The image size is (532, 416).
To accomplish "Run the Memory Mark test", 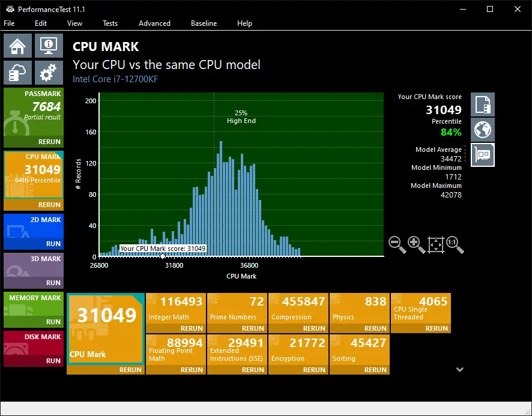I will (x=53, y=322).
